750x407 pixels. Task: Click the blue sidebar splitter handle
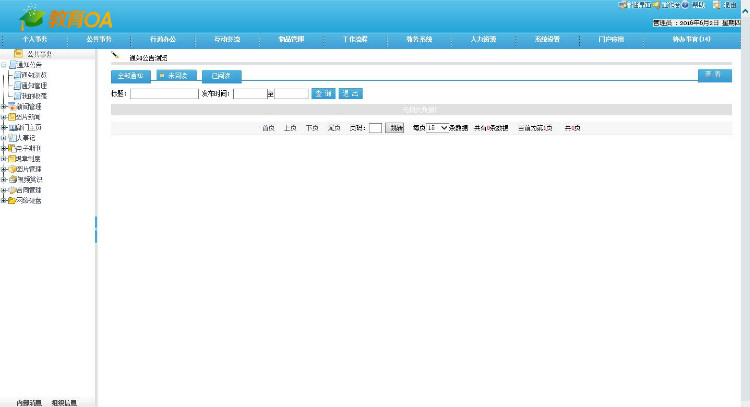coord(96,229)
